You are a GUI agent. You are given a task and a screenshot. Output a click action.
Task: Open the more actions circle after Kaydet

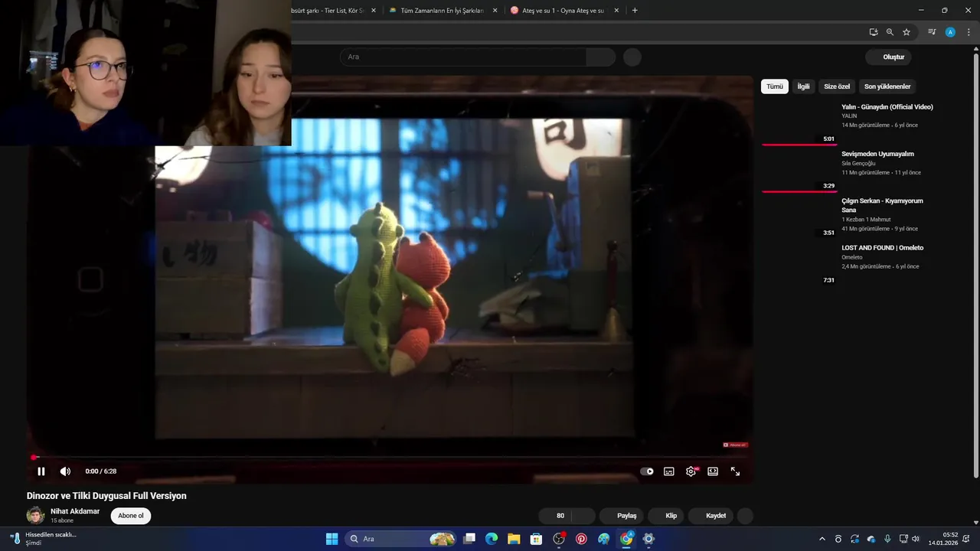745,516
